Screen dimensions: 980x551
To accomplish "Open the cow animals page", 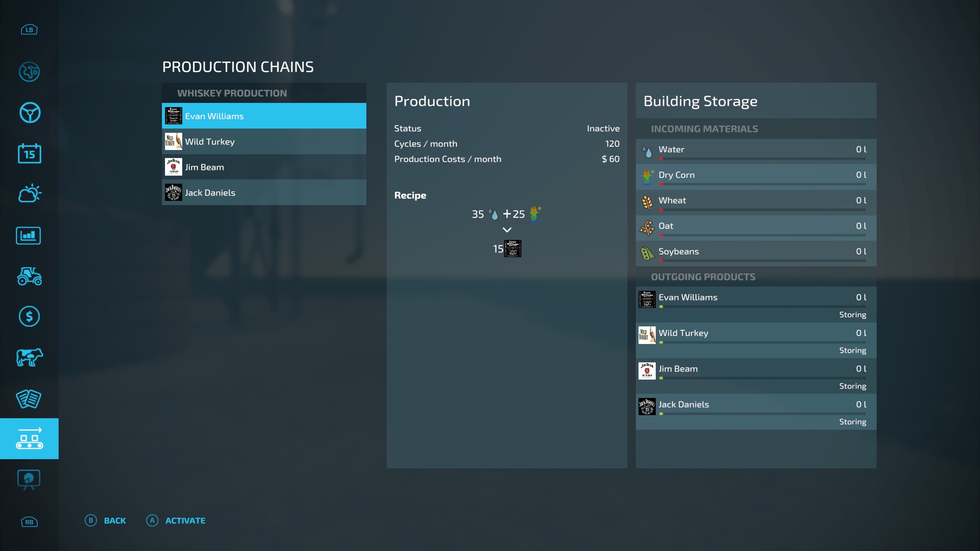I will [x=29, y=357].
